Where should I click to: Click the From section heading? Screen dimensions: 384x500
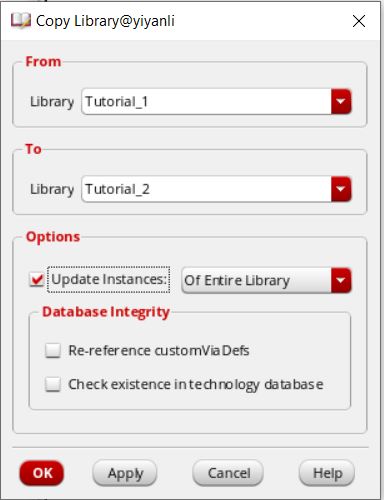(43, 62)
